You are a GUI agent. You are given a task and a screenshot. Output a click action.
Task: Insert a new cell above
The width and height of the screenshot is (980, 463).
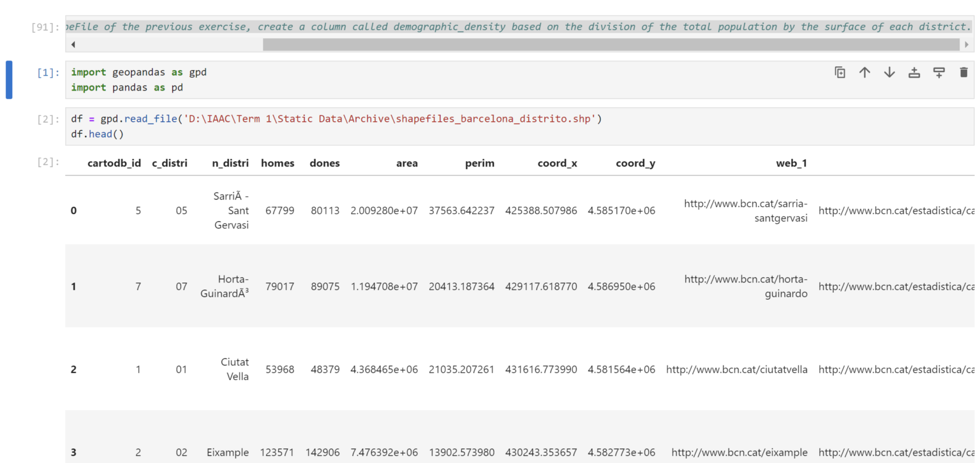(914, 73)
